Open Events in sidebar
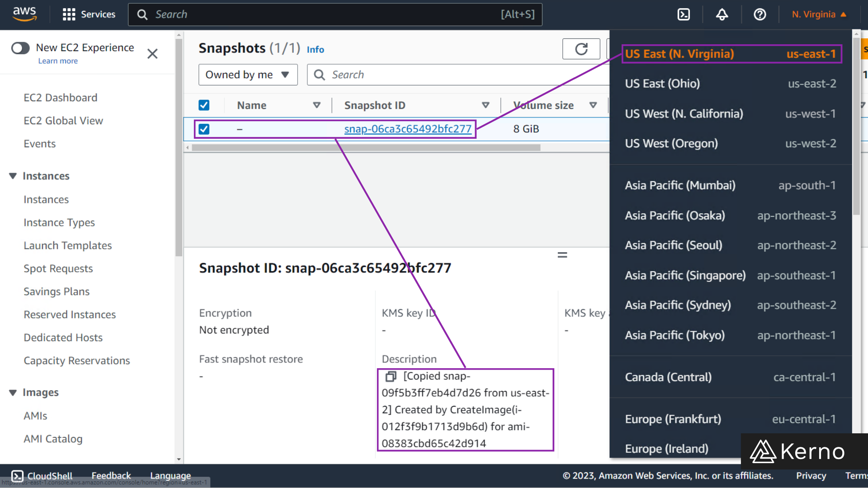The image size is (868, 488). [40, 144]
